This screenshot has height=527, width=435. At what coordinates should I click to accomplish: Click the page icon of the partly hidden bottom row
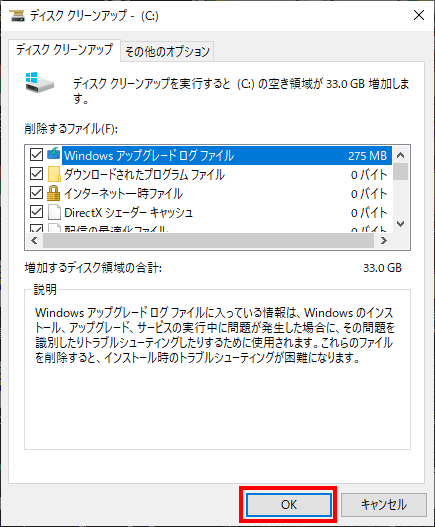coord(54,228)
